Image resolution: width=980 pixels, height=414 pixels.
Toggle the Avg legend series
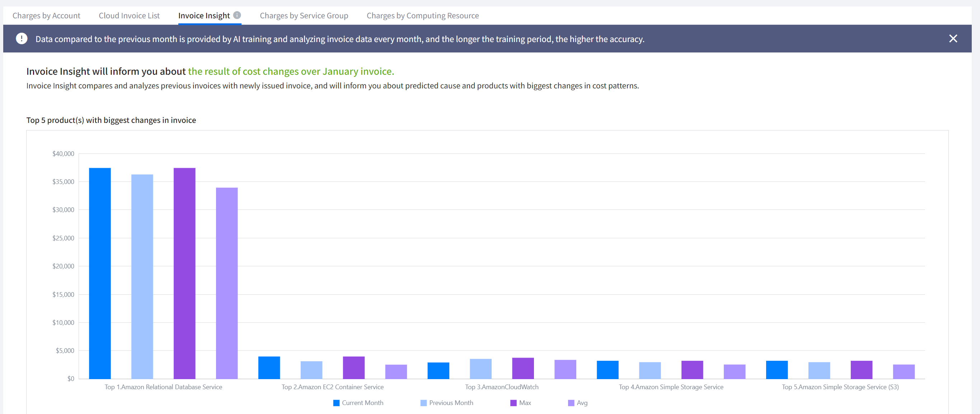coord(582,402)
